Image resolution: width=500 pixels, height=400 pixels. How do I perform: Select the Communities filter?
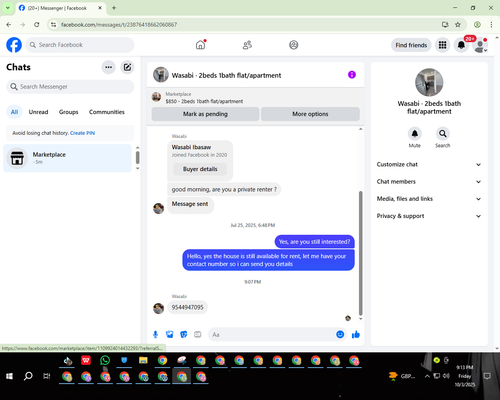[107, 112]
